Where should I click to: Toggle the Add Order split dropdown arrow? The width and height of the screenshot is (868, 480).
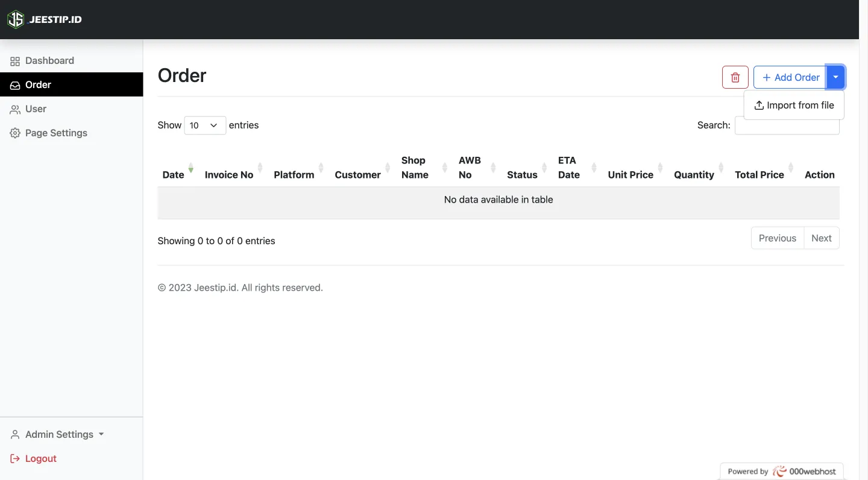[x=835, y=77]
